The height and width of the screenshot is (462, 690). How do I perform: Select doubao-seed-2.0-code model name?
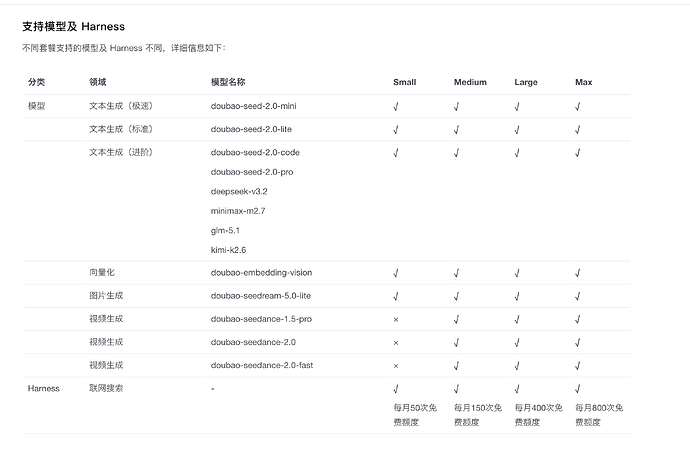click(255, 152)
